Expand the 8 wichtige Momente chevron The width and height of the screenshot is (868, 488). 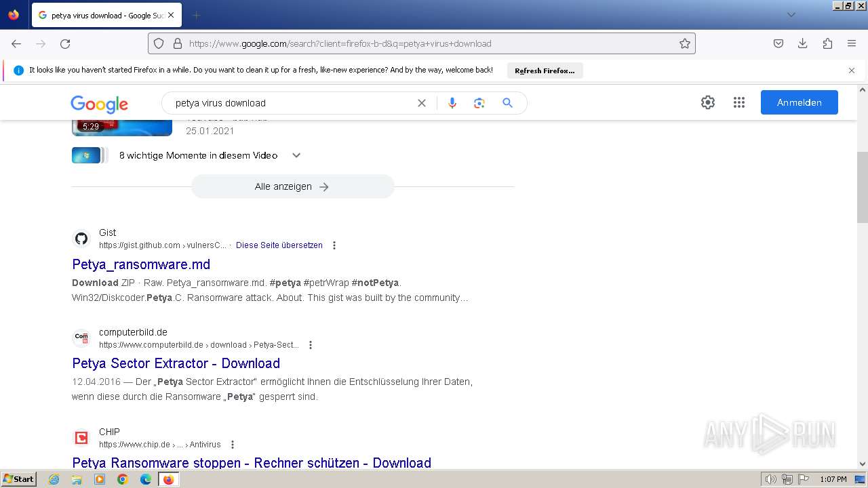[x=296, y=155]
